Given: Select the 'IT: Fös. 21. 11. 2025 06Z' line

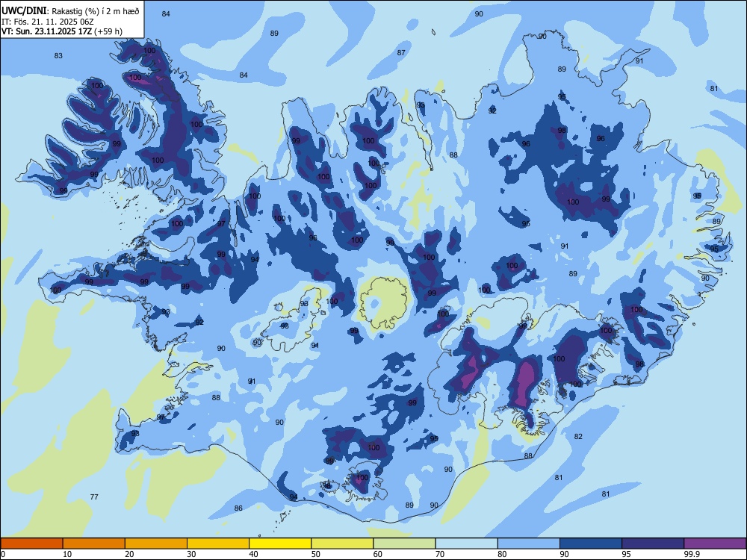Looking at the screenshot, I should tap(47, 22).
